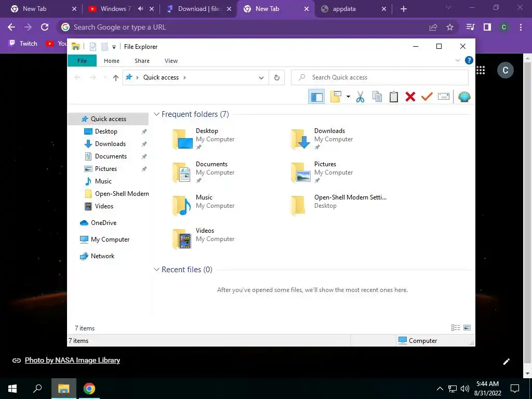The image size is (532, 399).
Task: Toggle the navigation pane toolbar button
Action: click(316, 97)
